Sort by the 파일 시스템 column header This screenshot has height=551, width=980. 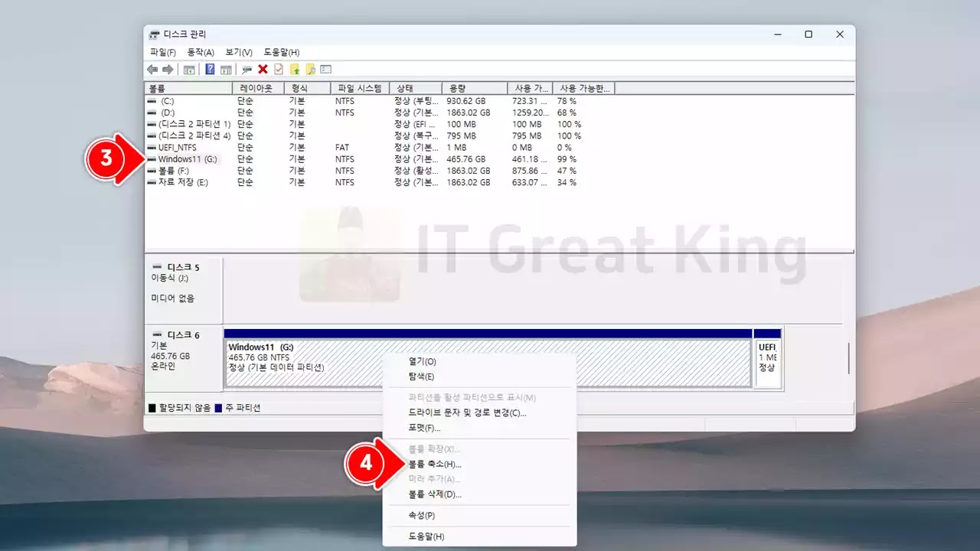[x=360, y=88]
